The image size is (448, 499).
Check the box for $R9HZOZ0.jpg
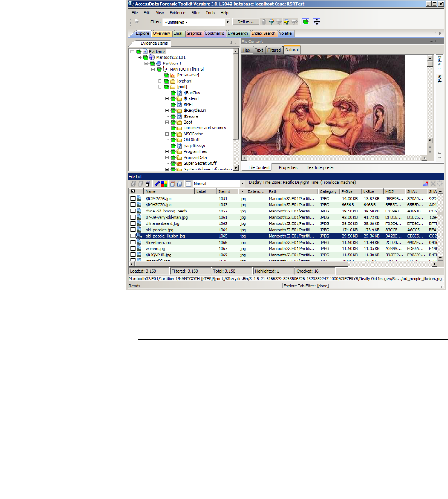tap(133, 205)
